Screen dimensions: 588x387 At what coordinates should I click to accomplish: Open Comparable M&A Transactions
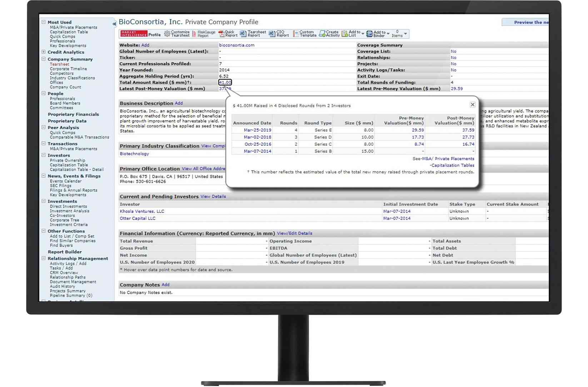click(x=79, y=137)
